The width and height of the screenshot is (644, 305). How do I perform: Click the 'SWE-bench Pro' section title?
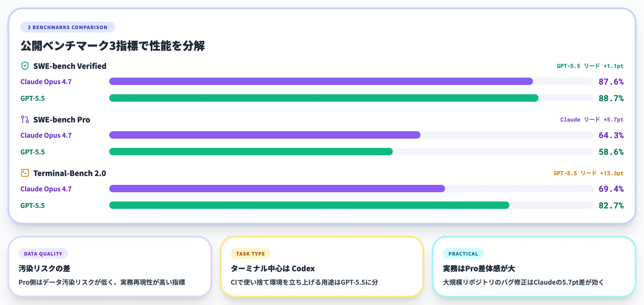point(62,120)
